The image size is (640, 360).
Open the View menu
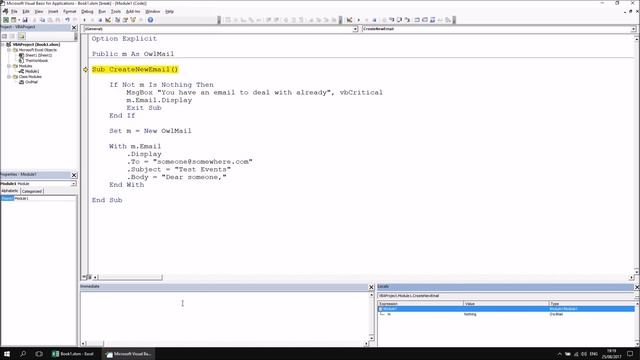click(x=39, y=11)
